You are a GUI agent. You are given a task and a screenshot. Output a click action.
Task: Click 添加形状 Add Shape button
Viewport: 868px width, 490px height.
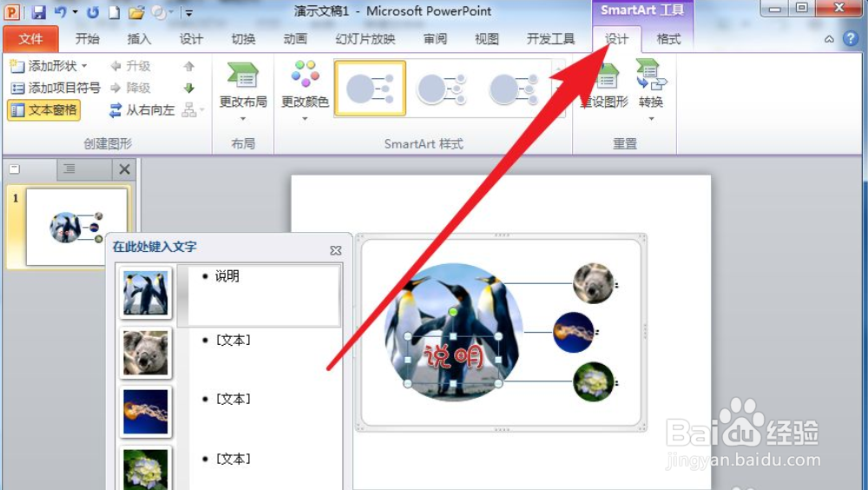pyautogui.click(x=44, y=66)
